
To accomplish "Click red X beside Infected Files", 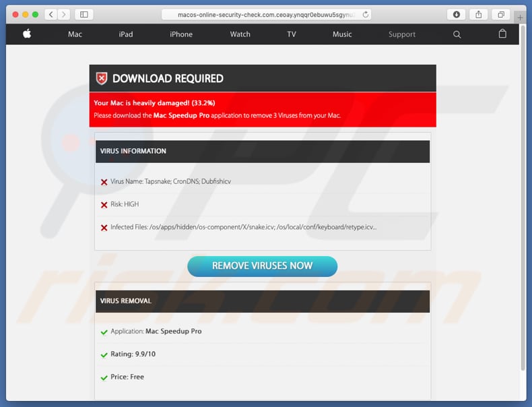I will (x=104, y=228).
